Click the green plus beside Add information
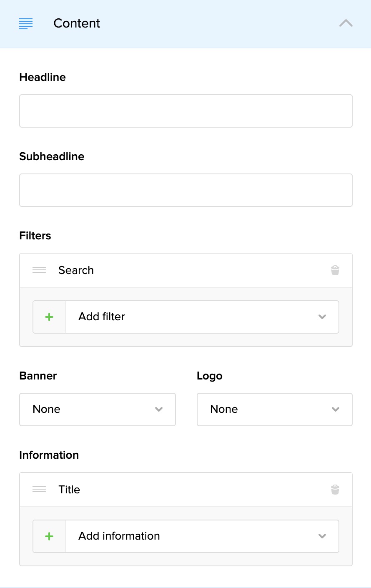The height and width of the screenshot is (588, 371). coord(49,536)
